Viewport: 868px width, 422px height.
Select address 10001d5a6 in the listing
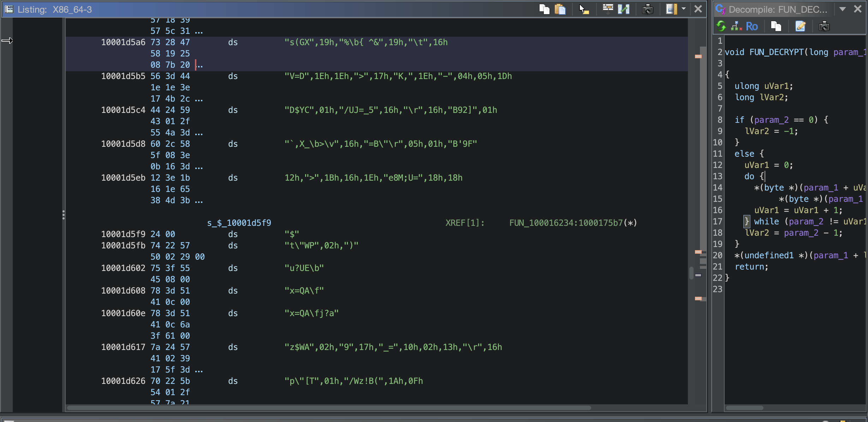coord(123,42)
